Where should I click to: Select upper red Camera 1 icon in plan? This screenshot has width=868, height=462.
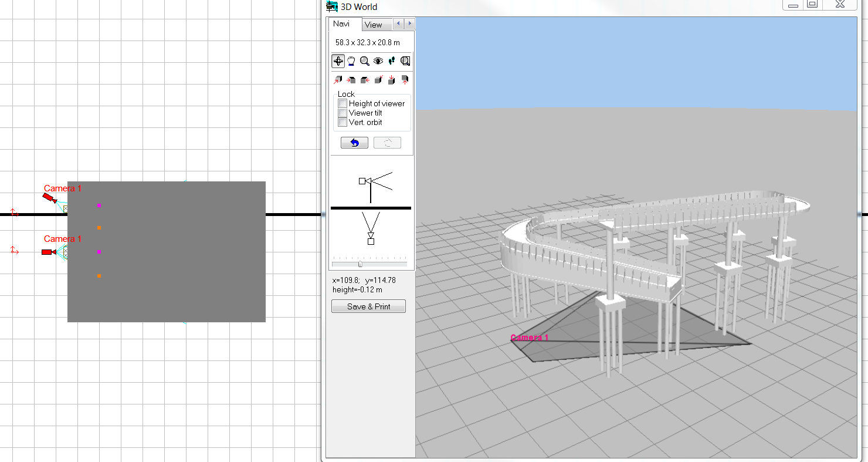(x=50, y=199)
